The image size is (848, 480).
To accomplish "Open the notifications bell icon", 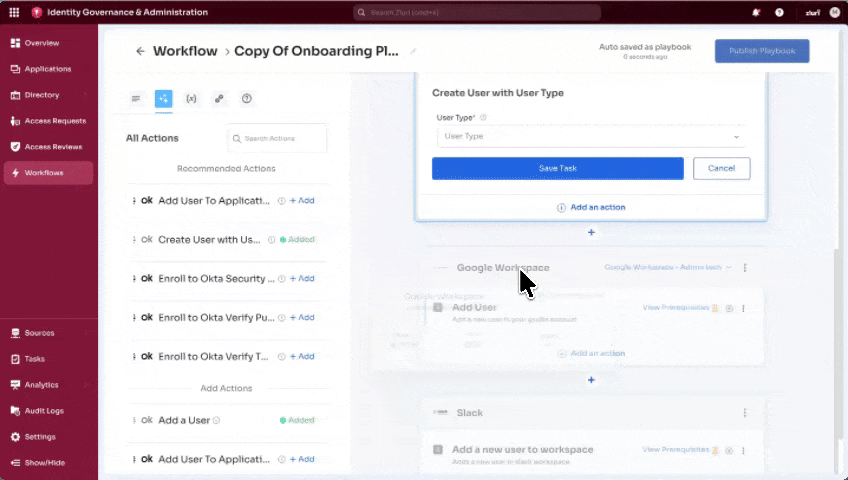I will pyautogui.click(x=756, y=12).
